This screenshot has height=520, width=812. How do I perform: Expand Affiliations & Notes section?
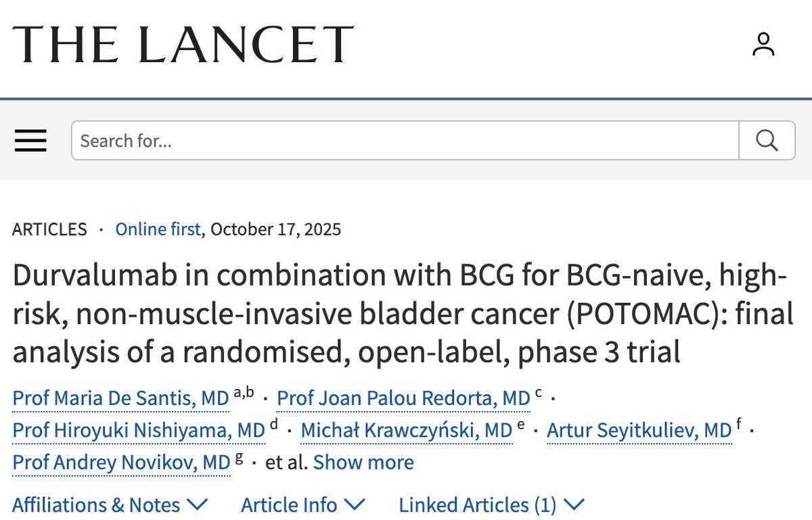(110, 505)
